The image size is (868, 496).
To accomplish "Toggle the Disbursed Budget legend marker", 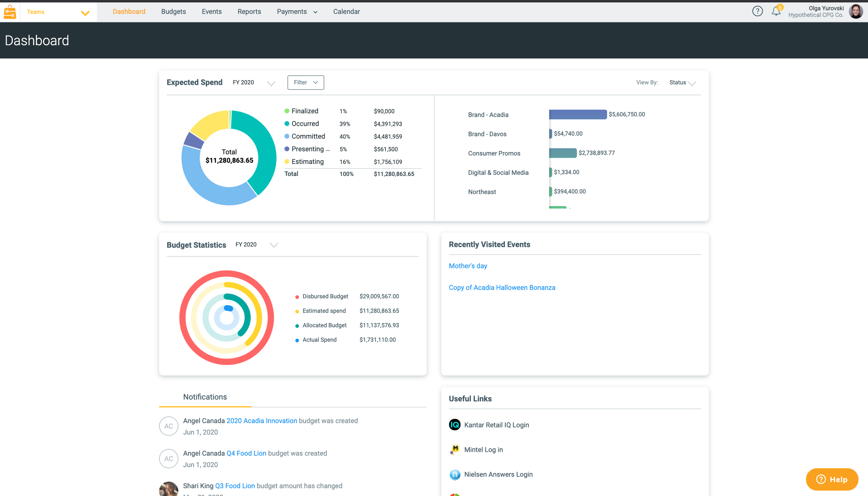I will pos(297,297).
